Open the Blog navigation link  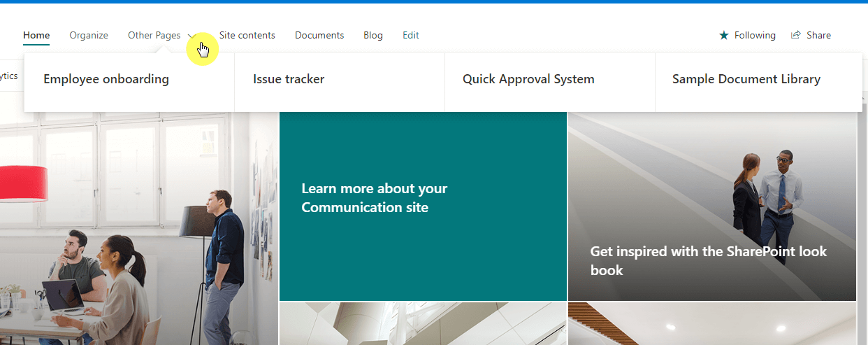point(373,35)
